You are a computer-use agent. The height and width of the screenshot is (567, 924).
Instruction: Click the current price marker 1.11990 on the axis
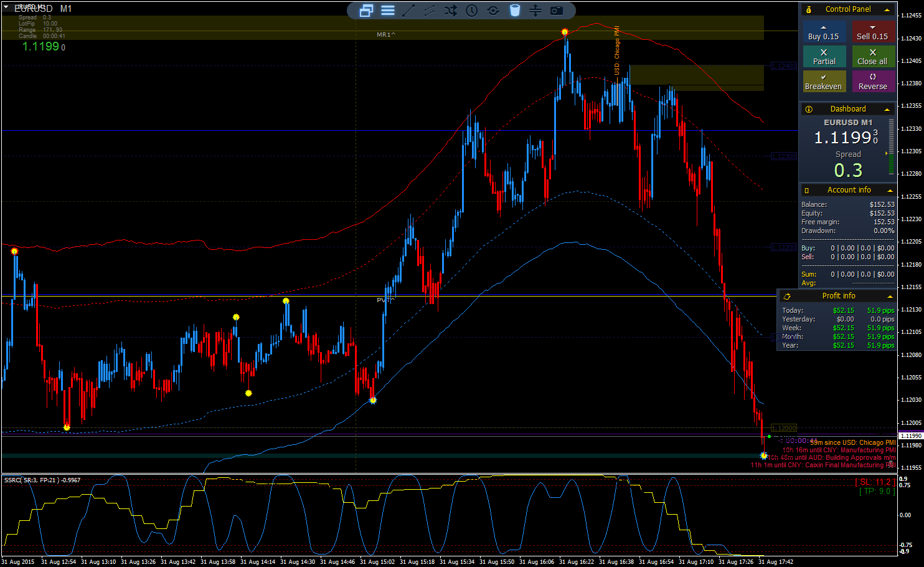[910, 436]
